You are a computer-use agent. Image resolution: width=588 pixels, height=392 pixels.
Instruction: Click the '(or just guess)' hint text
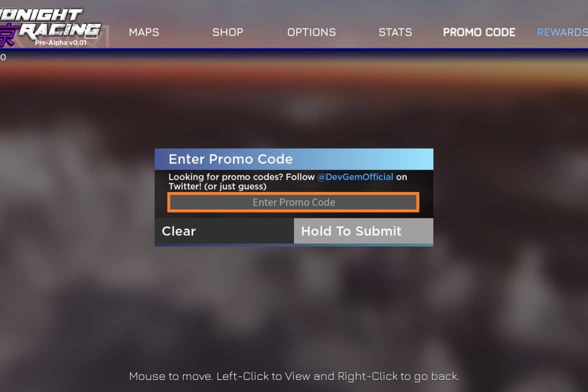click(235, 186)
